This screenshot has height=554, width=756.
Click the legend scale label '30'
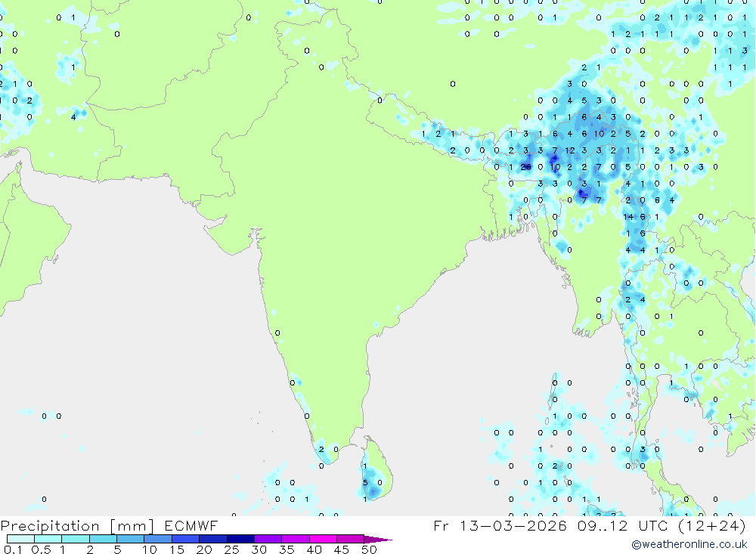[x=259, y=549]
